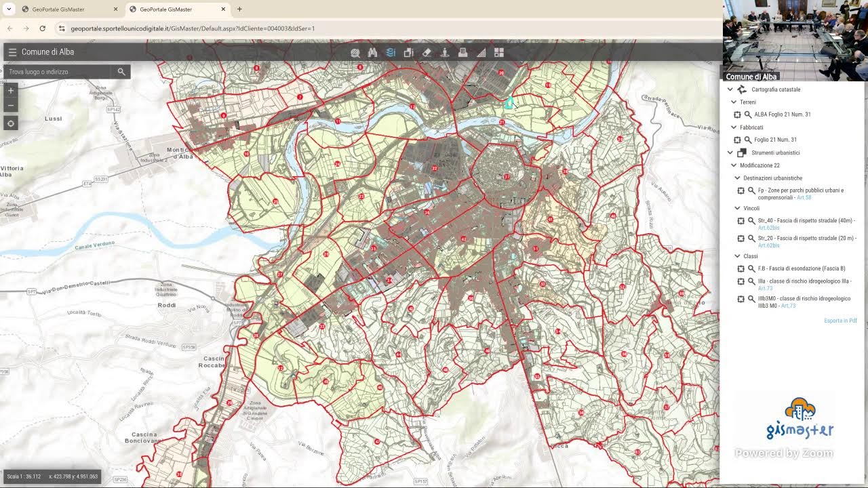Click the print map icon
The height and width of the screenshot is (488, 868).
[462, 52]
